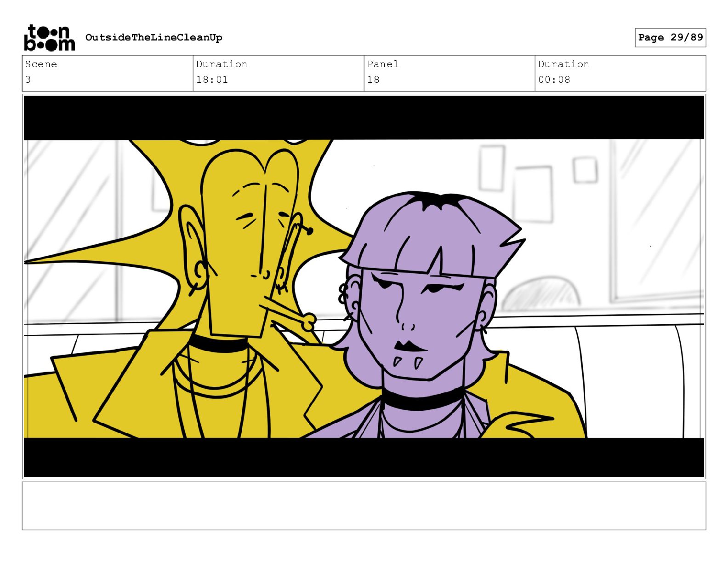Select the OutsideTheLineCleanUp project title
Image resolution: width=728 pixels, height=563 pixels.
click(x=154, y=37)
